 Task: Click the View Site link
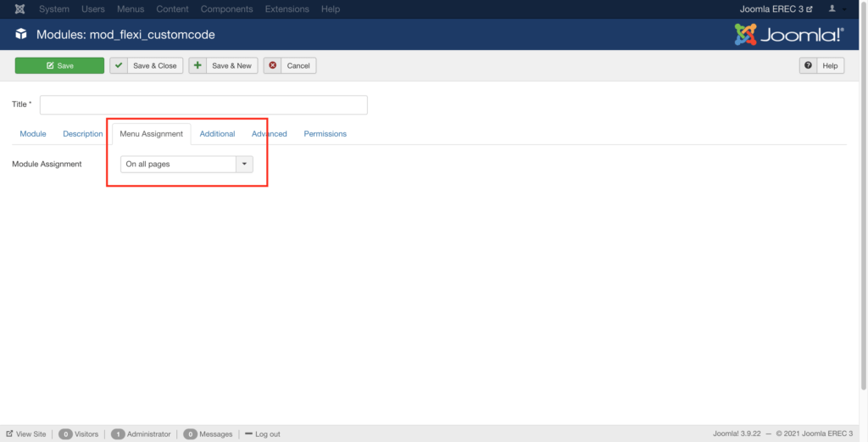(x=26, y=434)
